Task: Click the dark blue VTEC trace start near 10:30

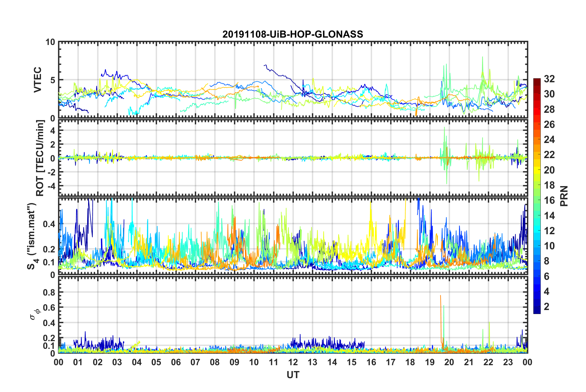Action: pos(265,65)
